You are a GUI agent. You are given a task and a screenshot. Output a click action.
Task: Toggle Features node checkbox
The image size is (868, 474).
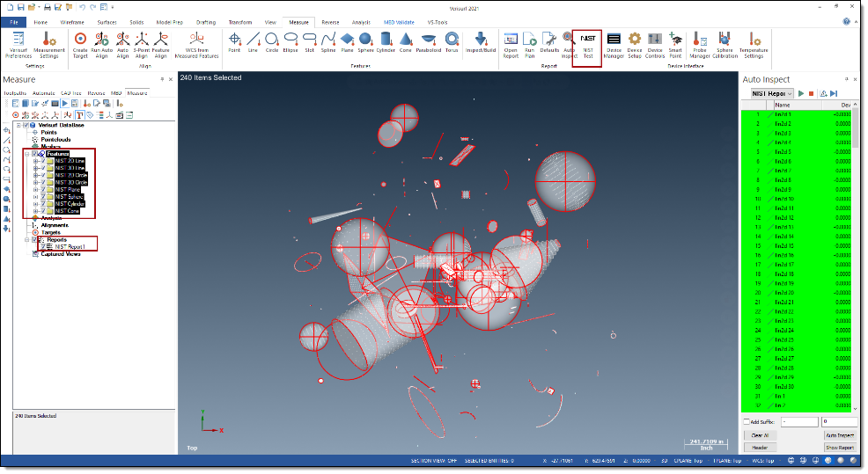click(x=34, y=154)
